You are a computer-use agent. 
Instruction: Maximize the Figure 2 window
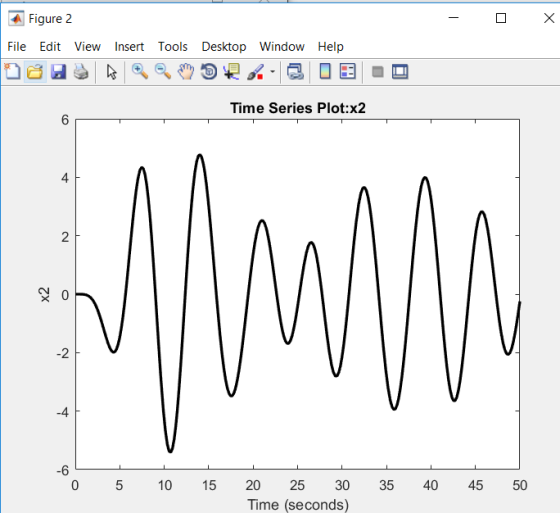(501, 18)
